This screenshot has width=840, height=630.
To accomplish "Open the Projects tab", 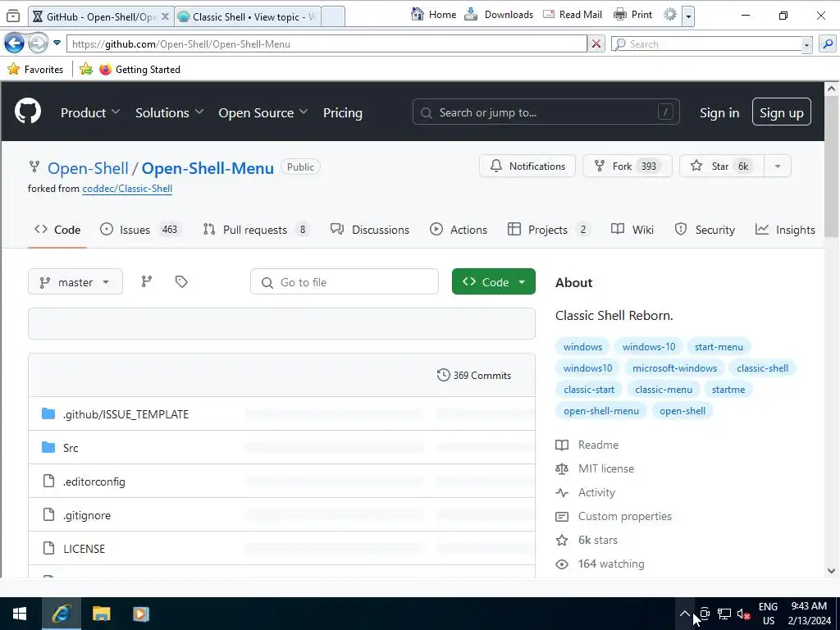I will 549,230.
